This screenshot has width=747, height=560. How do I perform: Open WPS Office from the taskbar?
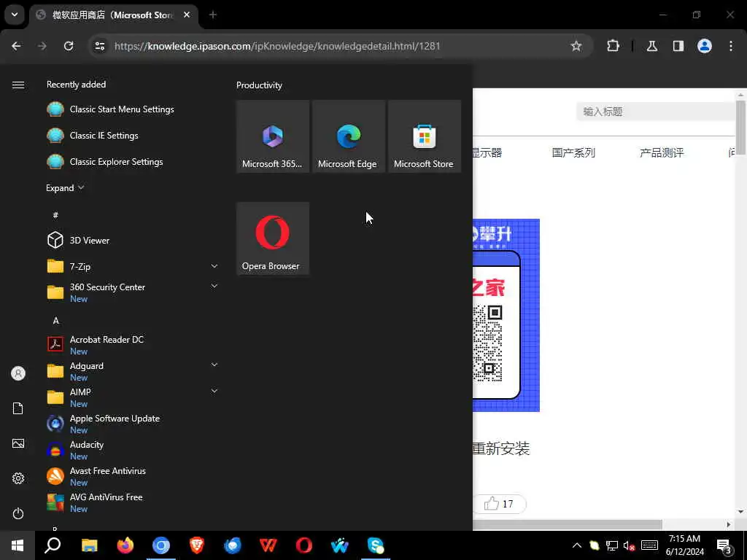pos(268,545)
